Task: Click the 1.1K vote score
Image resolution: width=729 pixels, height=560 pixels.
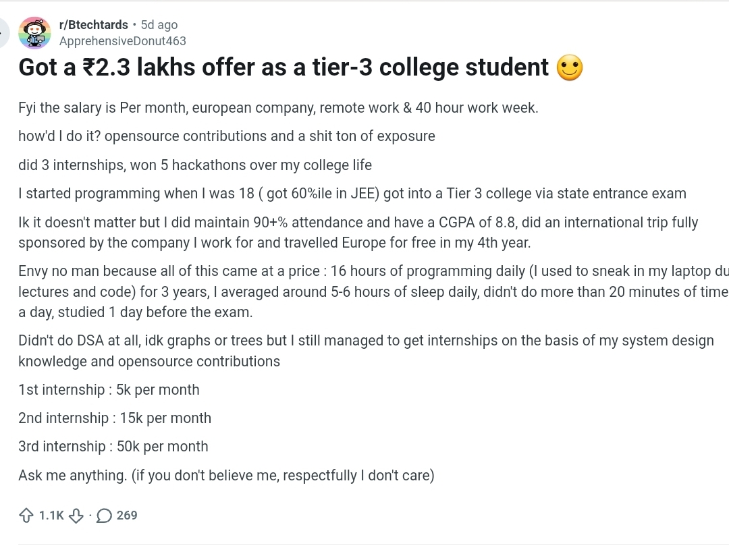Action: (51, 515)
